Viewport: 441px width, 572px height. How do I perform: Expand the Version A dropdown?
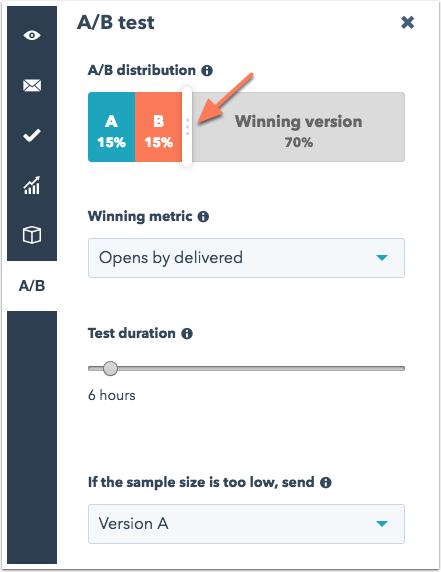click(246, 524)
